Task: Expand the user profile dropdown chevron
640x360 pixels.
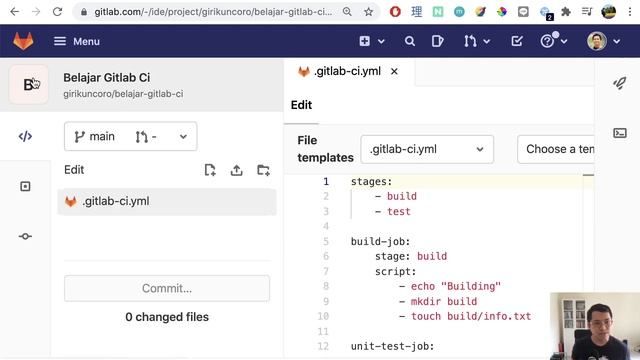Action: click(x=617, y=41)
